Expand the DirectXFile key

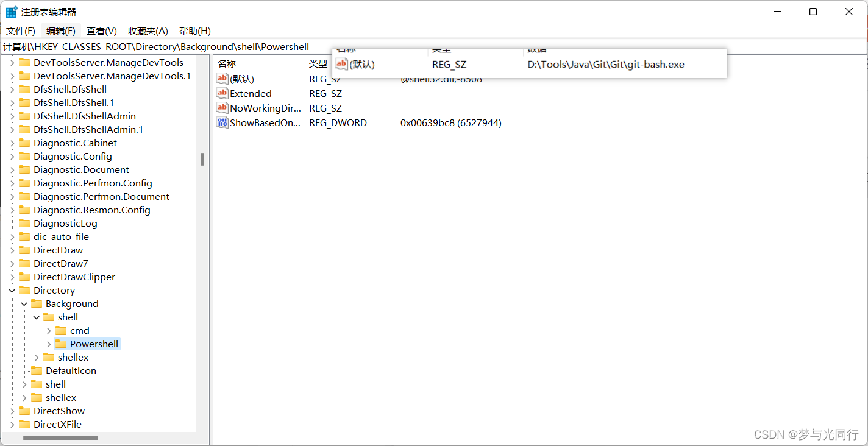coord(12,425)
